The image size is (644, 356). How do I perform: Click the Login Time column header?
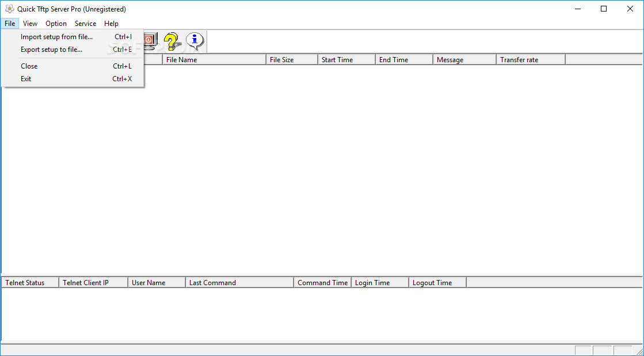click(380, 282)
